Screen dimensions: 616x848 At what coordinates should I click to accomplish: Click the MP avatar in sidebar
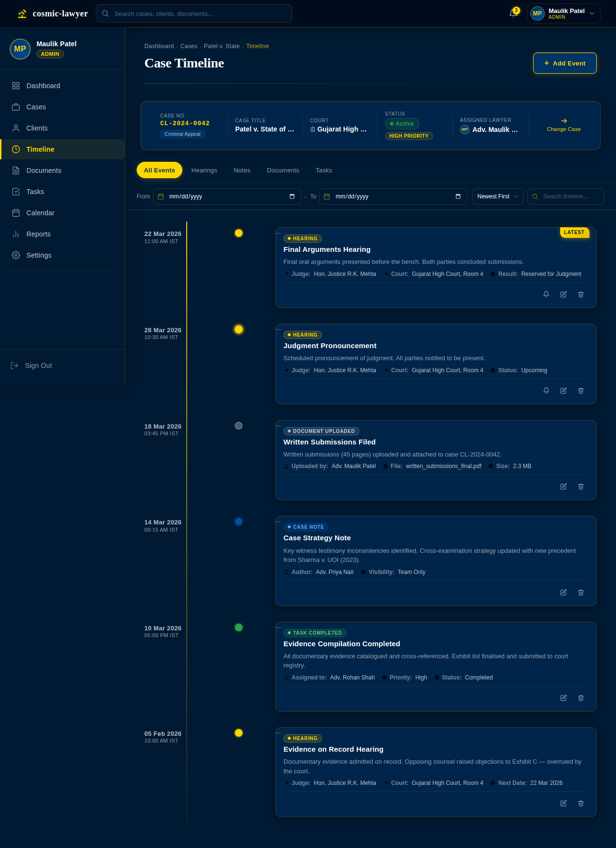[20, 49]
